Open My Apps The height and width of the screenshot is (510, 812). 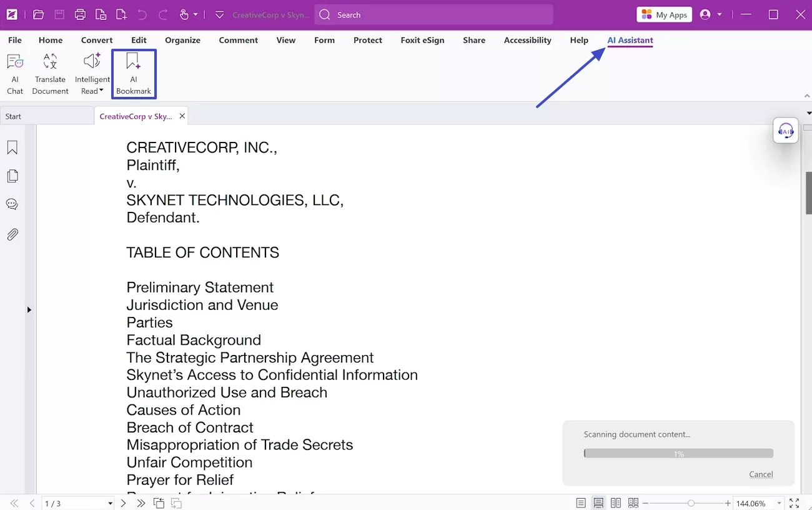coord(664,14)
